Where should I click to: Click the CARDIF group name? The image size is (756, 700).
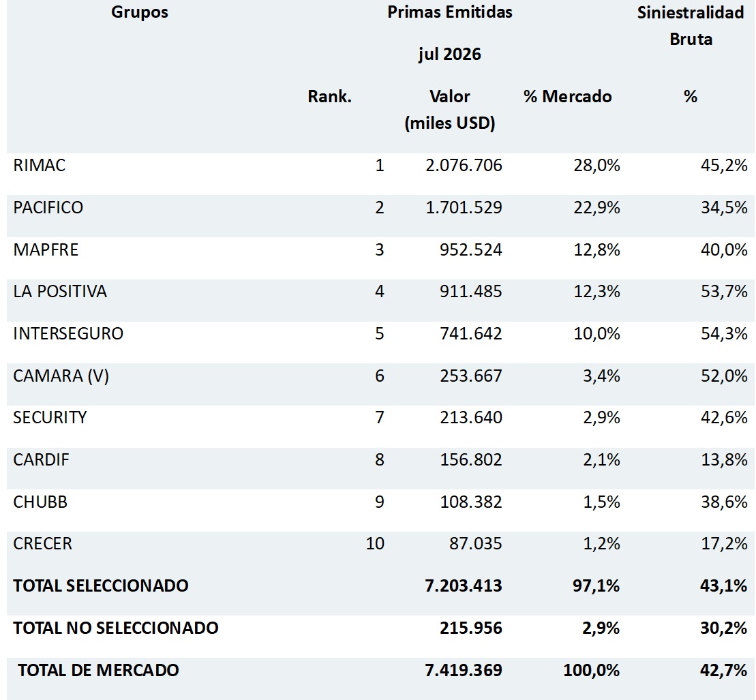41,459
